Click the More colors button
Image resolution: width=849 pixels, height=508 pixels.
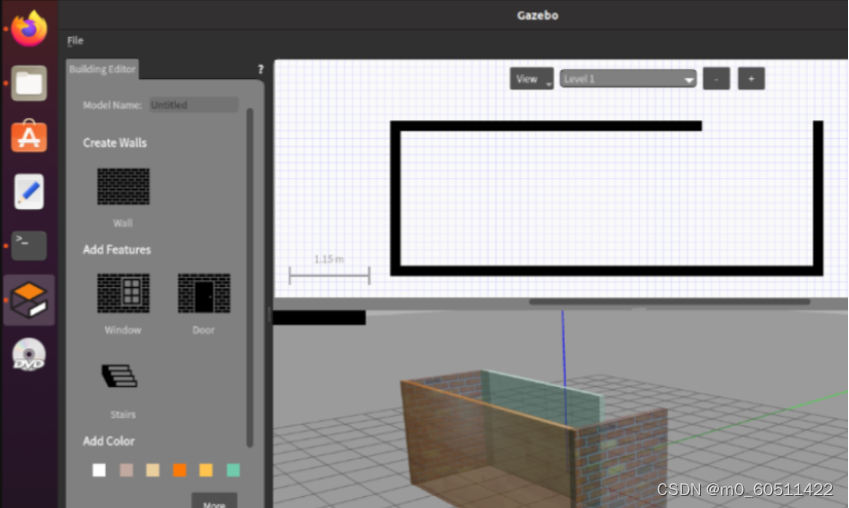[x=214, y=501]
